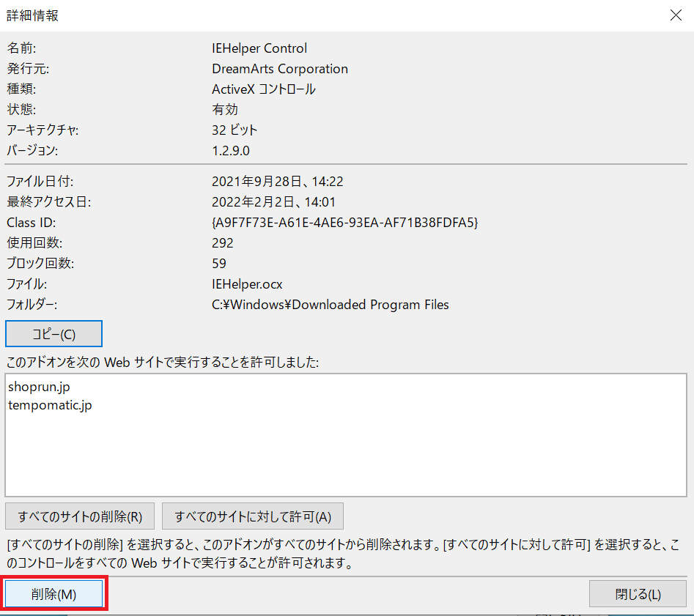Click the Downloaded Program Files folder path
Screen dimensions: 694x616
click(x=330, y=304)
